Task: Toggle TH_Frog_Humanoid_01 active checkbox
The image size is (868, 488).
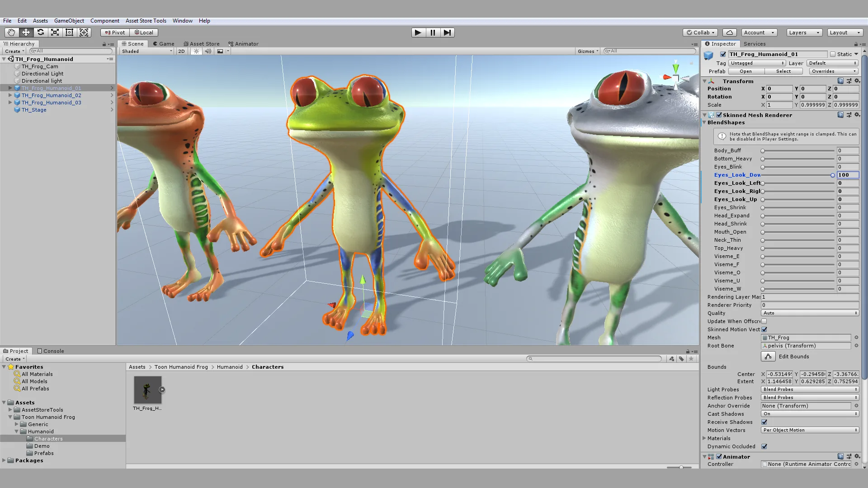Action: [723, 54]
